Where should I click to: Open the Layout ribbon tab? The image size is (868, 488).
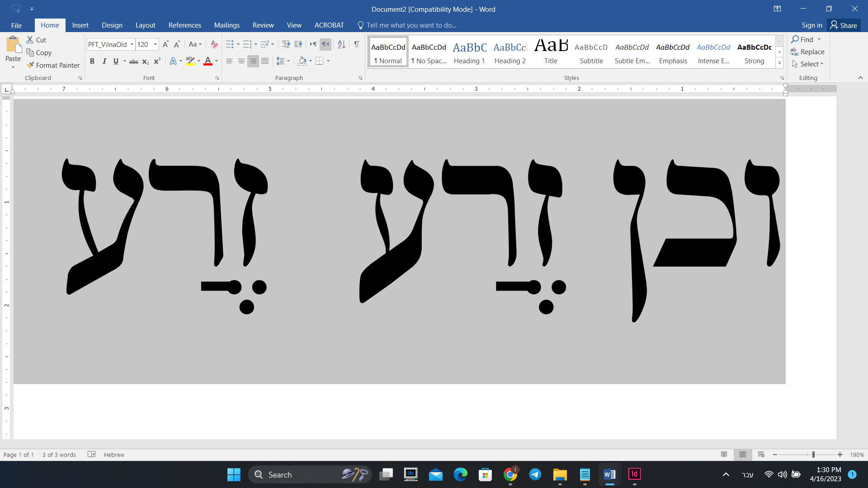coord(145,25)
